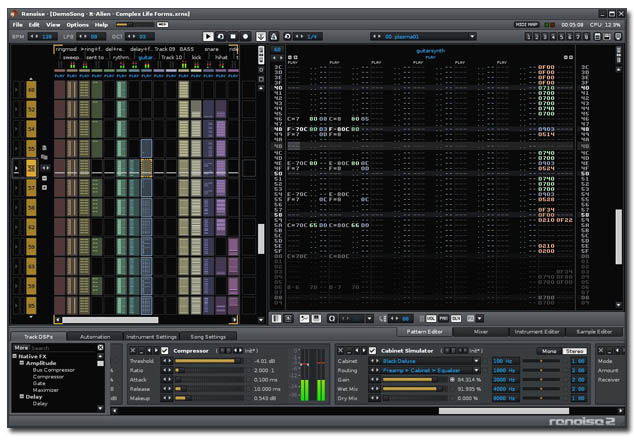Toggle the quantize Q icon
The image size is (634, 446).
(x=332, y=319)
